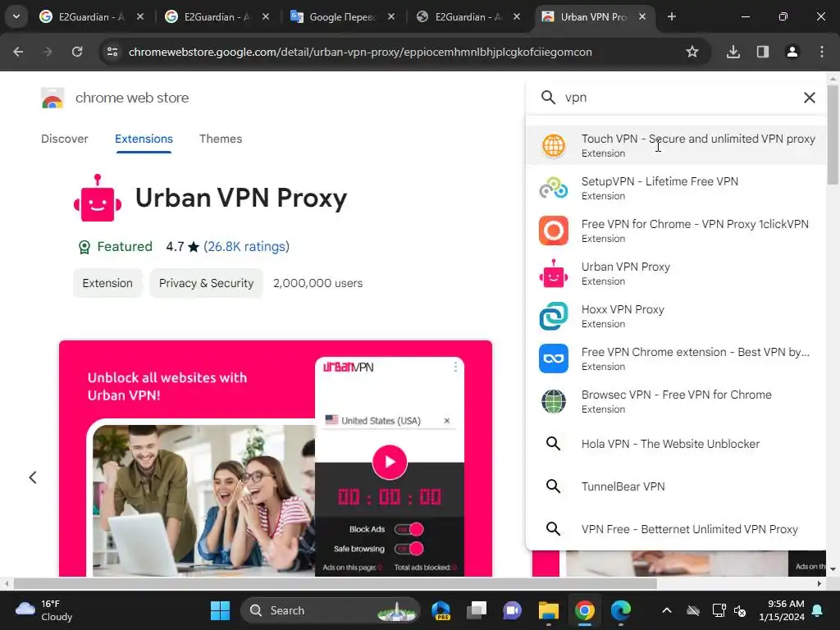The image size is (840, 630).
Task: Open the Discover section
Action: pos(64,139)
